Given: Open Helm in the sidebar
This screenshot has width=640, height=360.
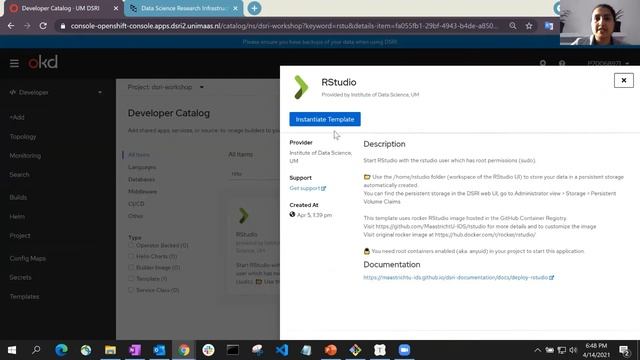Looking at the screenshot, I should point(17,217).
